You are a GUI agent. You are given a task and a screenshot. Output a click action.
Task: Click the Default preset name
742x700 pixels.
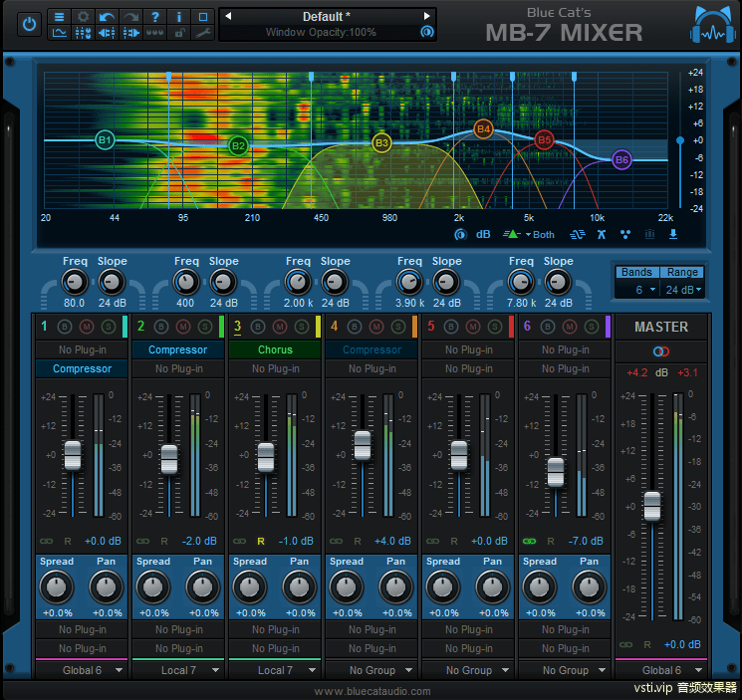coord(326,17)
